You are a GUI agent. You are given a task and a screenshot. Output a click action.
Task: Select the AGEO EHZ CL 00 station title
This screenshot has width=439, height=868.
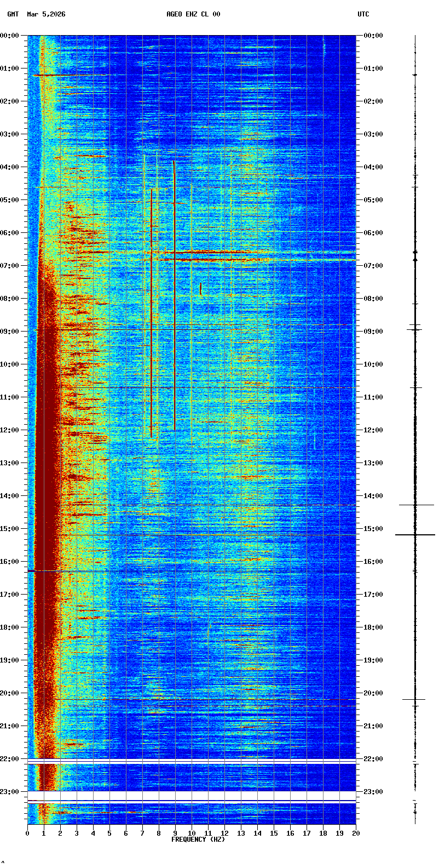coord(193,14)
